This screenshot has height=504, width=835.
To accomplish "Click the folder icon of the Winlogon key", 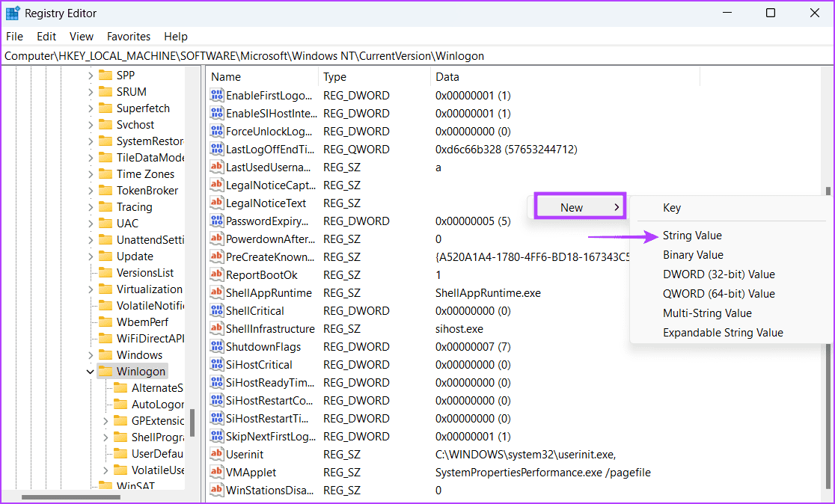I will pos(105,372).
